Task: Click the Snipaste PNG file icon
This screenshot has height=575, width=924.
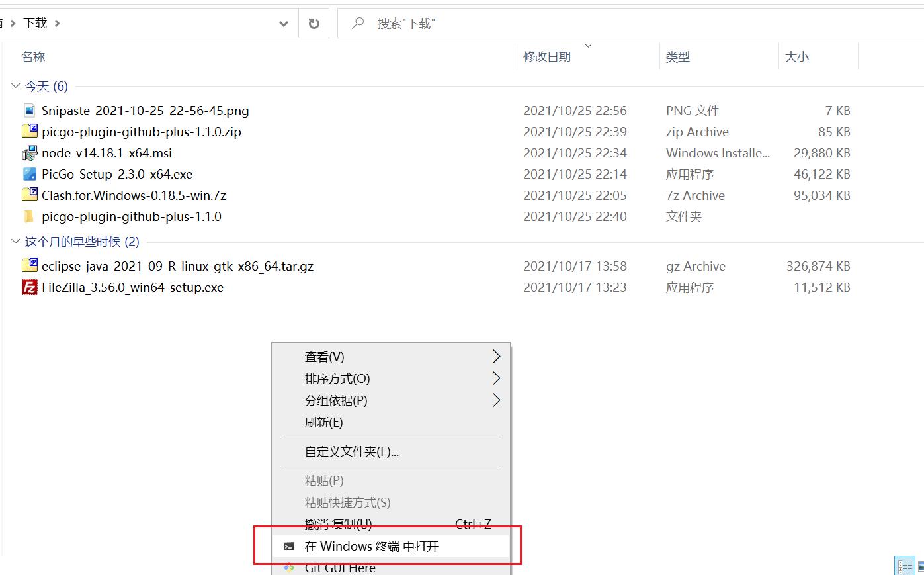Action: (28, 110)
